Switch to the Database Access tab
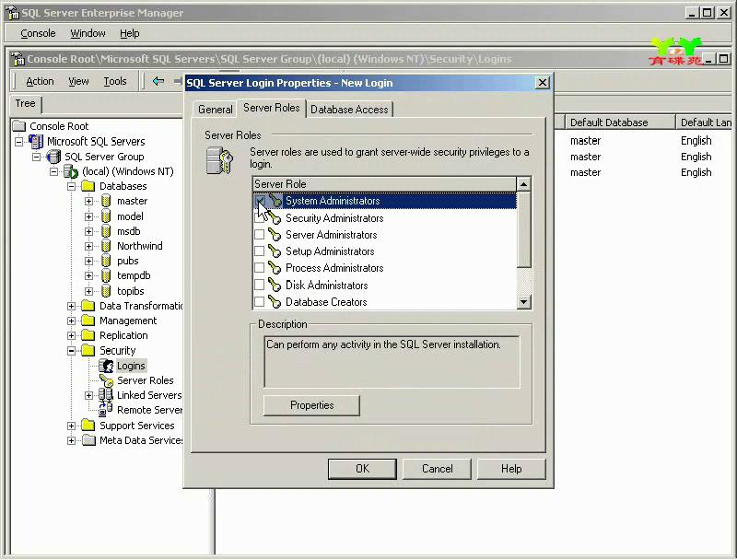 (349, 110)
